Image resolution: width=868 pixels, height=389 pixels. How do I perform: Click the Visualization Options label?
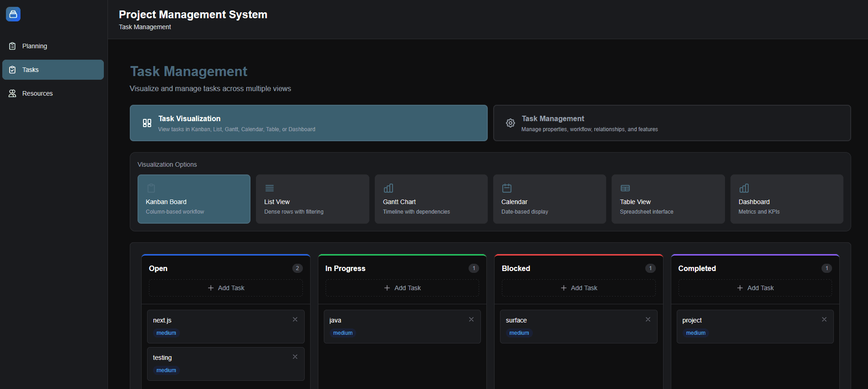click(167, 164)
